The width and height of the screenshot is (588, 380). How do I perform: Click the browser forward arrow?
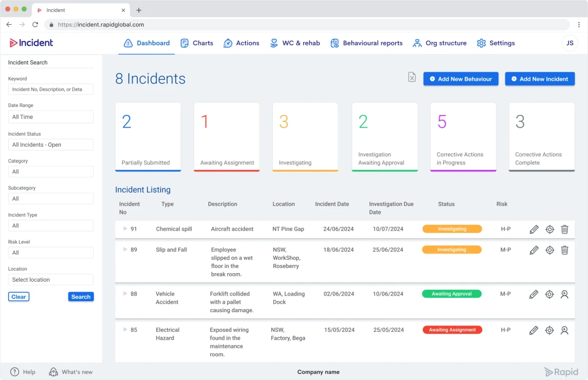[22, 24]
